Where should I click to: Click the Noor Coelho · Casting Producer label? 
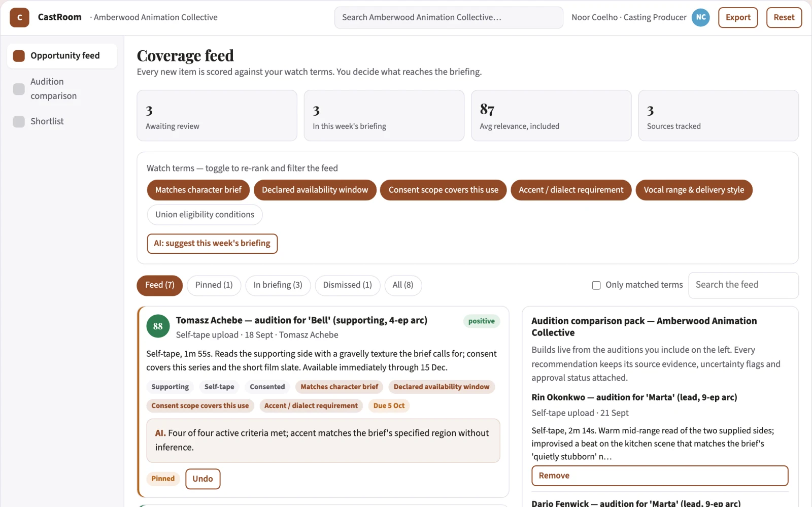click(629, 18)
